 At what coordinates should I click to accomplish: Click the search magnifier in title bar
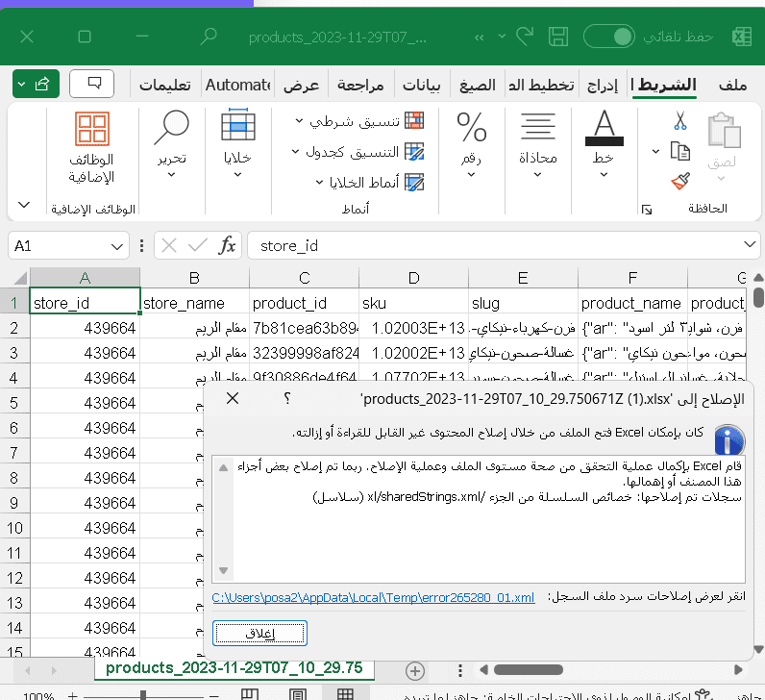point(208,37)
